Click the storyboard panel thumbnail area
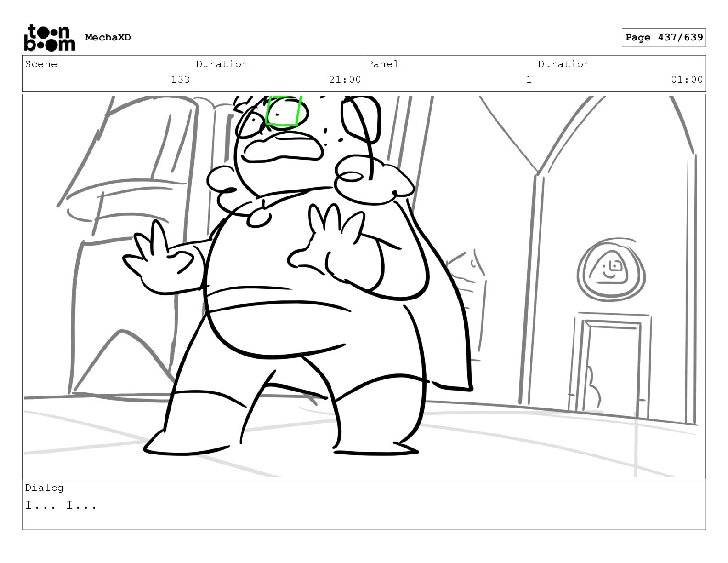Viewport: 728px width, 563px height. (364, 287)
